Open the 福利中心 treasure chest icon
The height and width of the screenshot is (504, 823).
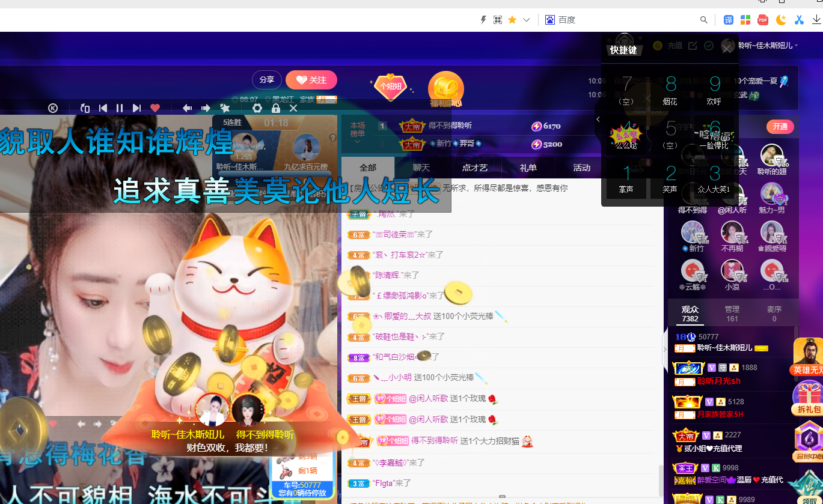pyautogui.click(x=445, y=90)
